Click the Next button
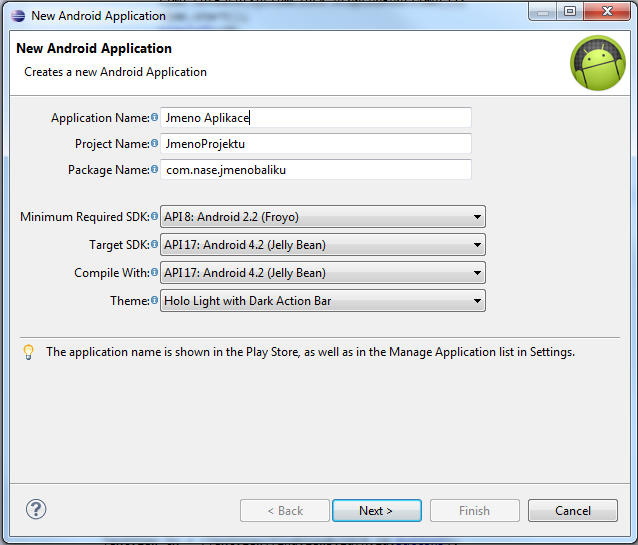This screenshot has width=638, height=545. 377,510
